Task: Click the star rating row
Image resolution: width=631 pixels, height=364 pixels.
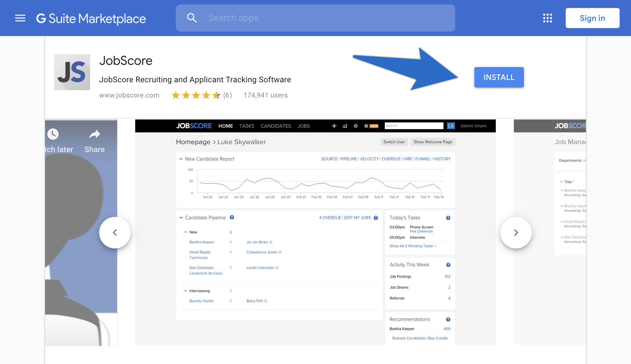Action: point(196,95)
